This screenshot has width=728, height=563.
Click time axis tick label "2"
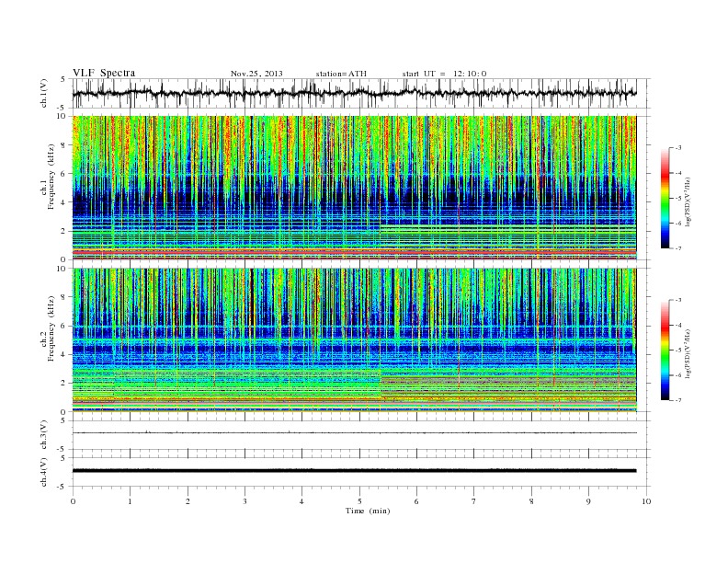[188, 501]
